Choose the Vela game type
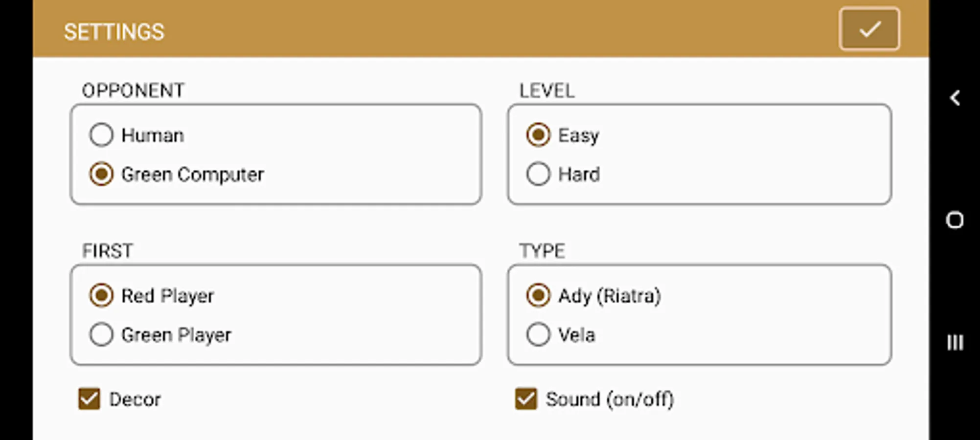This screenshot has width=980, height=440. [538, 335]
